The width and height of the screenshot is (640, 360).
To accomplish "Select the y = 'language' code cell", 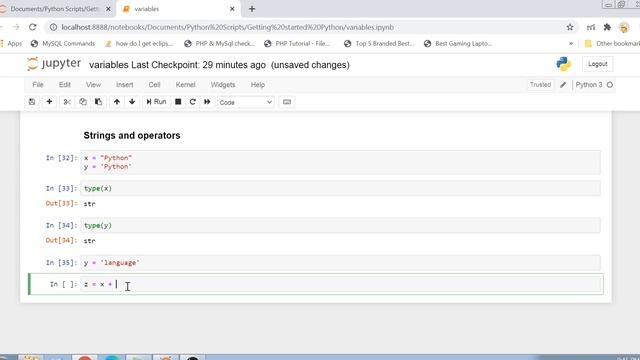I will 340,262.
